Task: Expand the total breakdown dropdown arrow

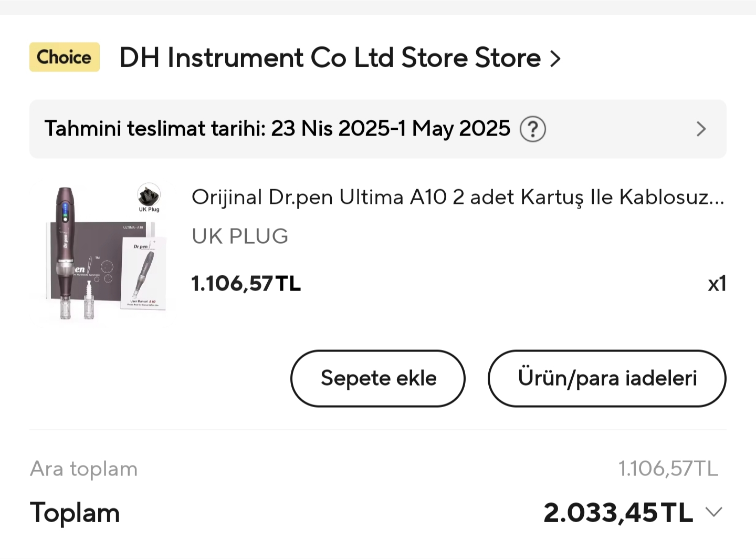Action: coord(713,512)
